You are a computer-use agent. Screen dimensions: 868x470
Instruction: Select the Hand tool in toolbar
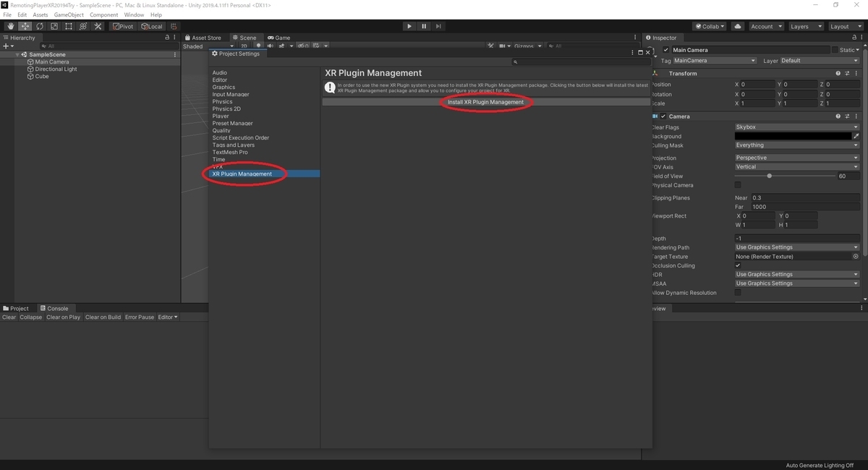11,26
